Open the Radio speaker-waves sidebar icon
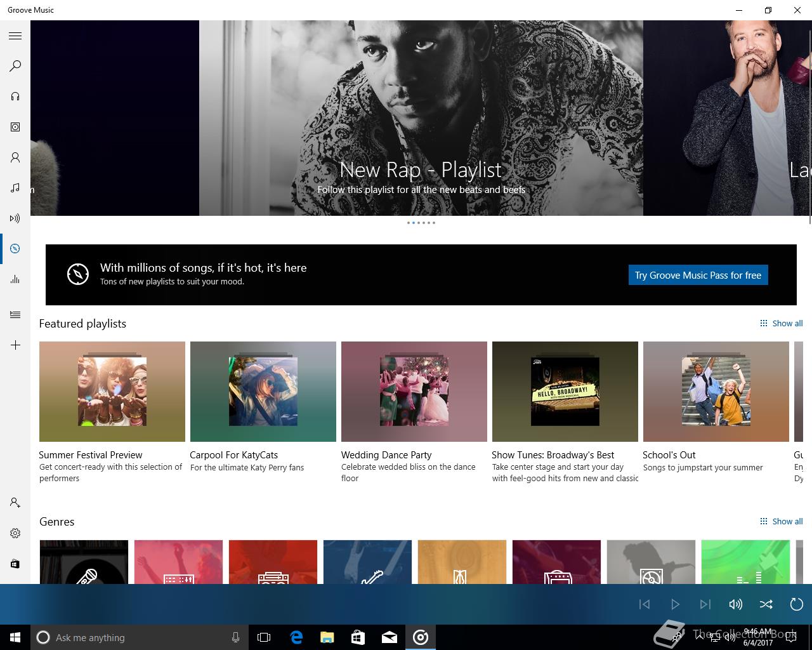Image resolution: width=812 pixels, height=650 pixels. point(15,218)
